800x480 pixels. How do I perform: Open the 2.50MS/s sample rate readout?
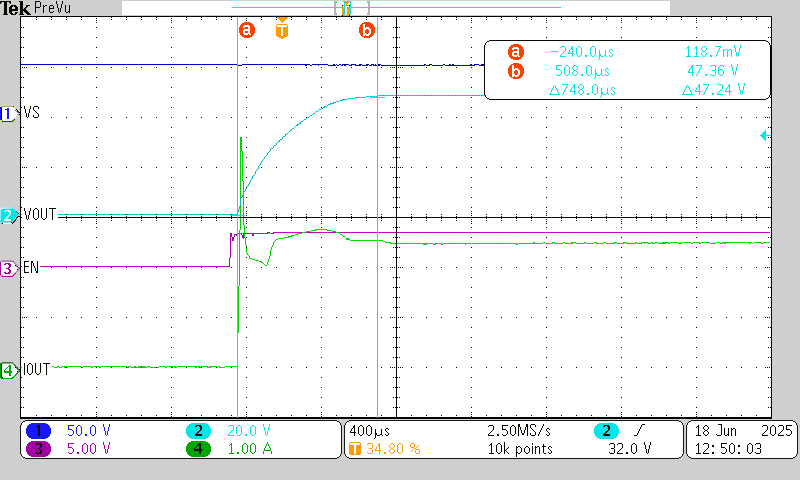coord(518,430)
